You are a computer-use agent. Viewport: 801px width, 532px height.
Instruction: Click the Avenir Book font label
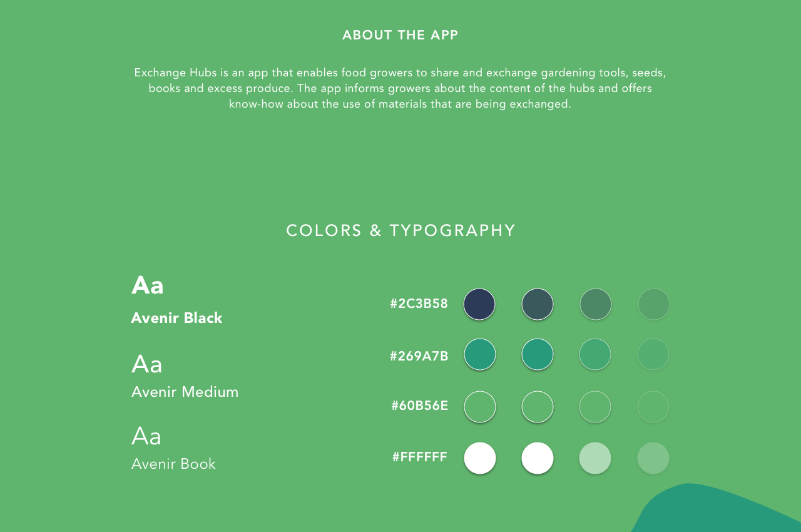tap(174, 464)
